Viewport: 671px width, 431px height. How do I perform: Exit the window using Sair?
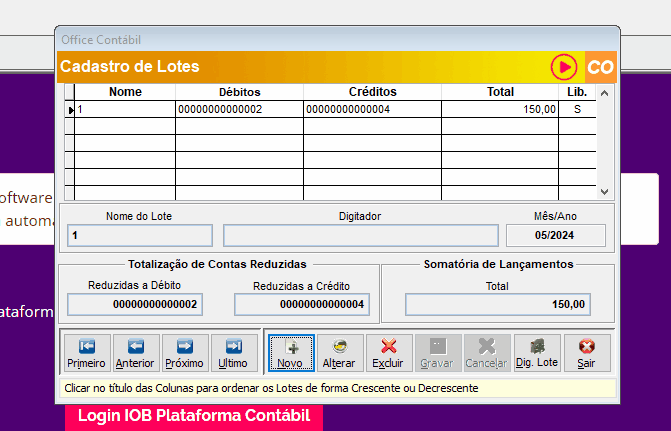click(586, 352)
